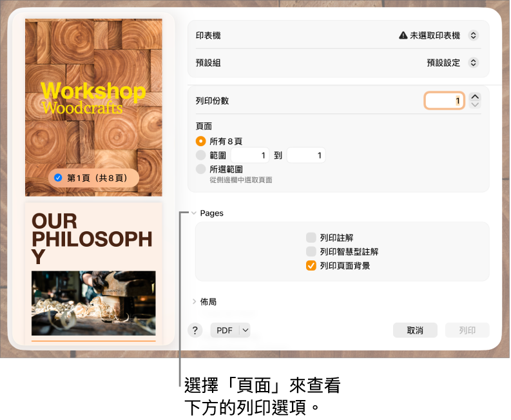Image resolution: width=511 pixels, height=420 pixels.
Task: Select the 範圍 radio button
Action: pyautogui.click(x=201, y=155)
